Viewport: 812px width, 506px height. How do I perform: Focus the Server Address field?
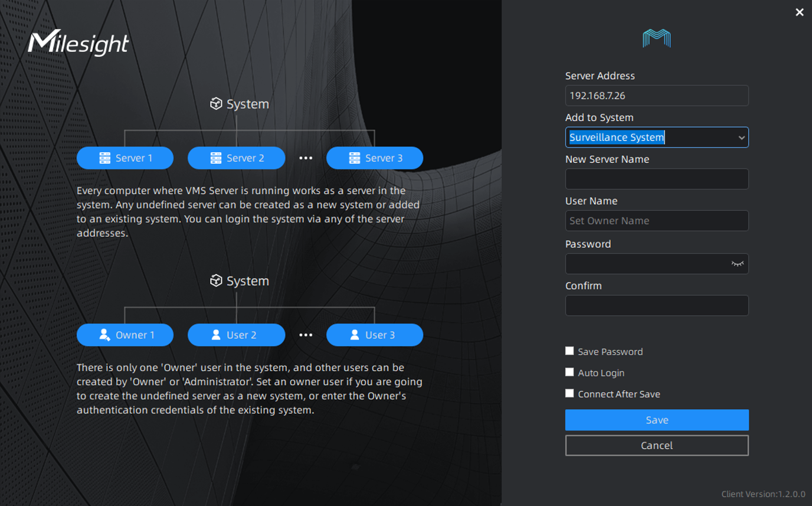(657, 96)
